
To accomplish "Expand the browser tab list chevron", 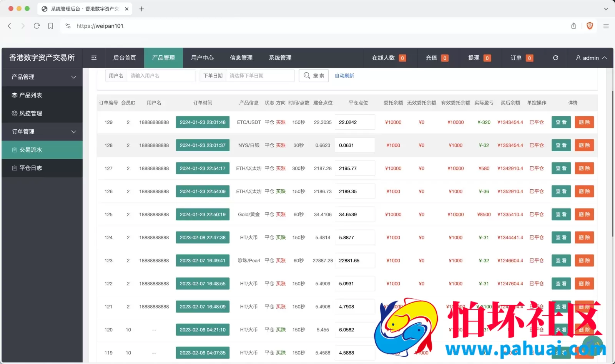I will [x=606, y=9].
